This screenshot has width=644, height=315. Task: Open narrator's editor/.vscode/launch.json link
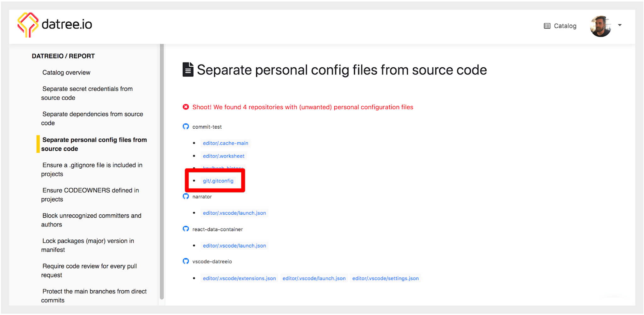[x=234, y=213]
